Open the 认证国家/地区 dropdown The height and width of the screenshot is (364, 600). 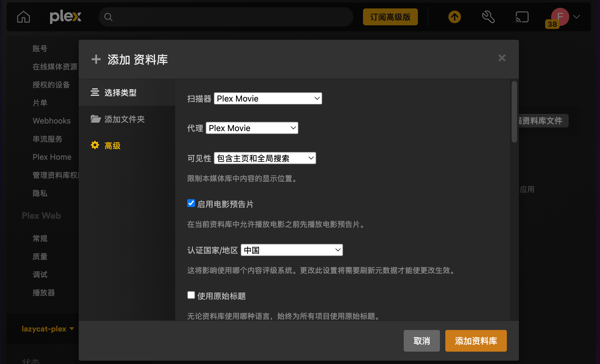[292, 250]
